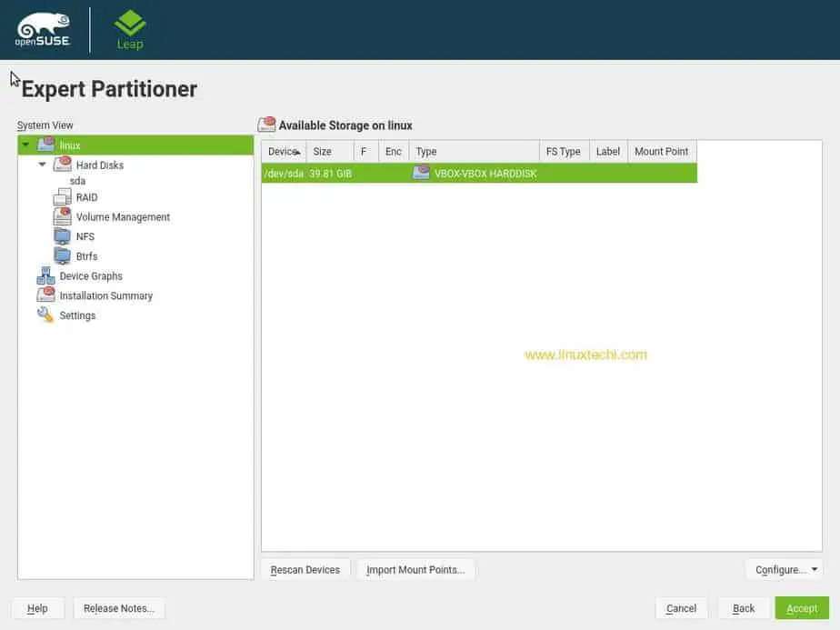Sort by the Enc column header
The image size is (840, 630).
click(x=394, y=152)
